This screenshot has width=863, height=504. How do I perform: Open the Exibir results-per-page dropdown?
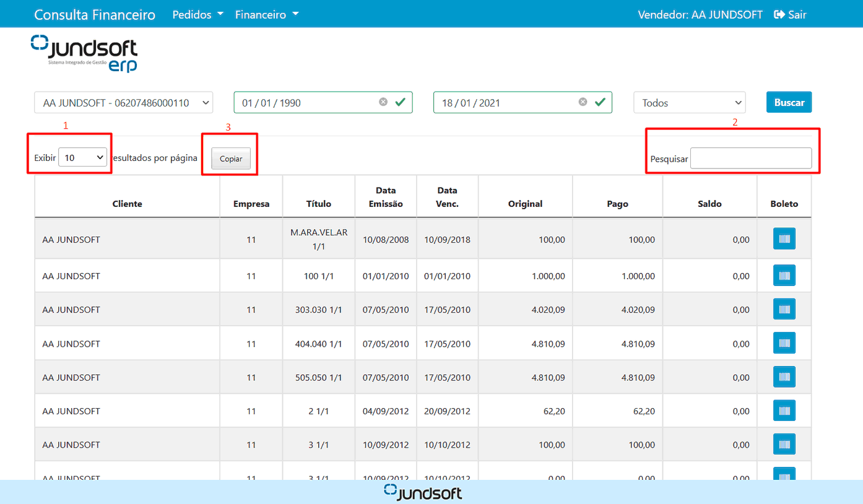click(x=83, y=157)
